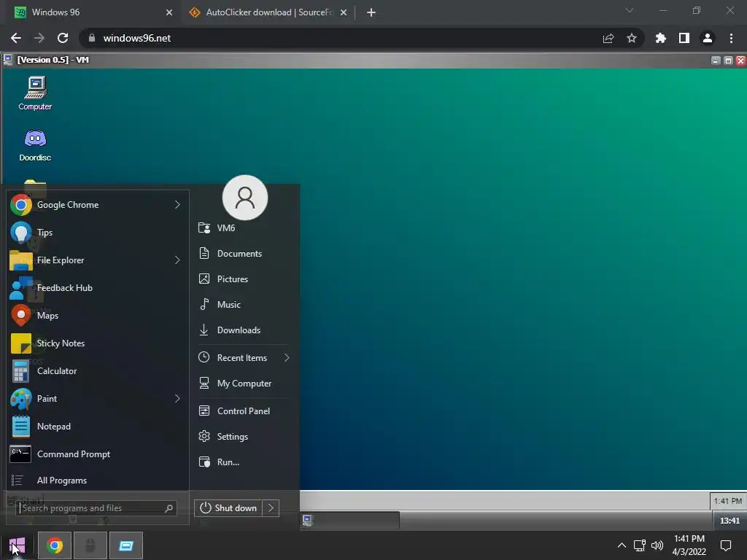The height and width of the screenshot is (560, 747).
Task: Click the taskbar clock 1:41 PM 4/3/2022
Action: tap(689, 545)
